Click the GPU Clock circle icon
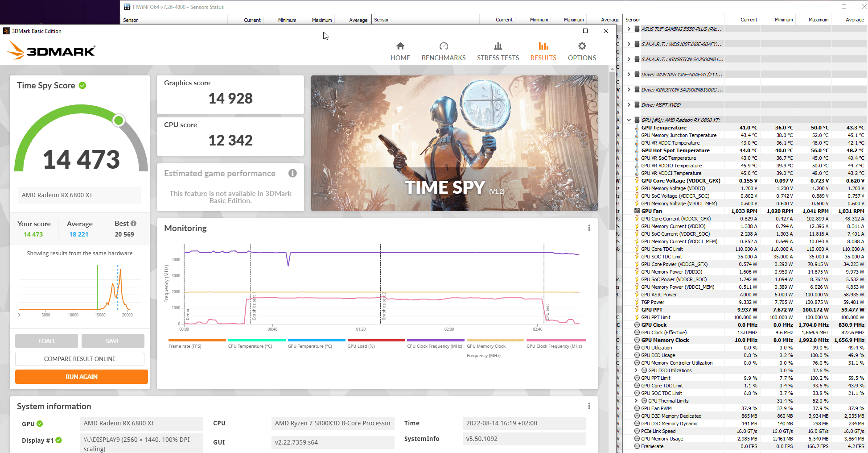Image resolution: width=868 pixels, height=453 pixels. (x=637, y=325)
